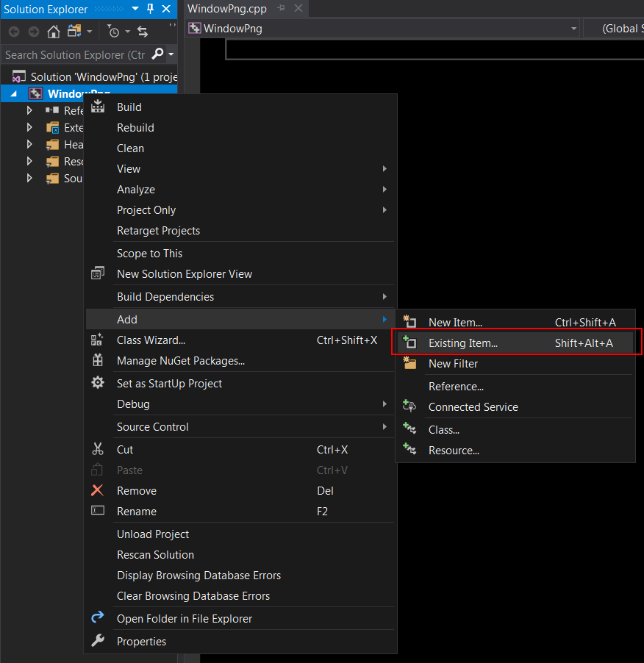This screenshot has width=644, height=663.
Task: Open the Build Dependencies submenu
Action: (x=240, y=297)
